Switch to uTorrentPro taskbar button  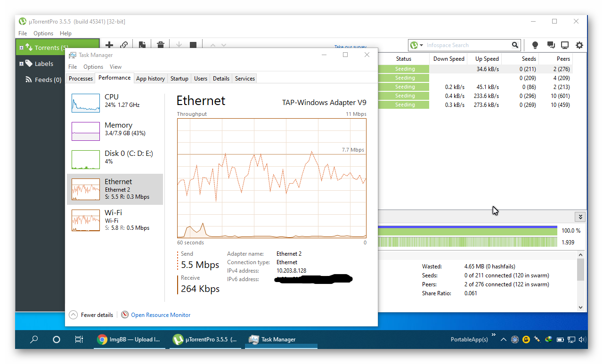[205, 339]
